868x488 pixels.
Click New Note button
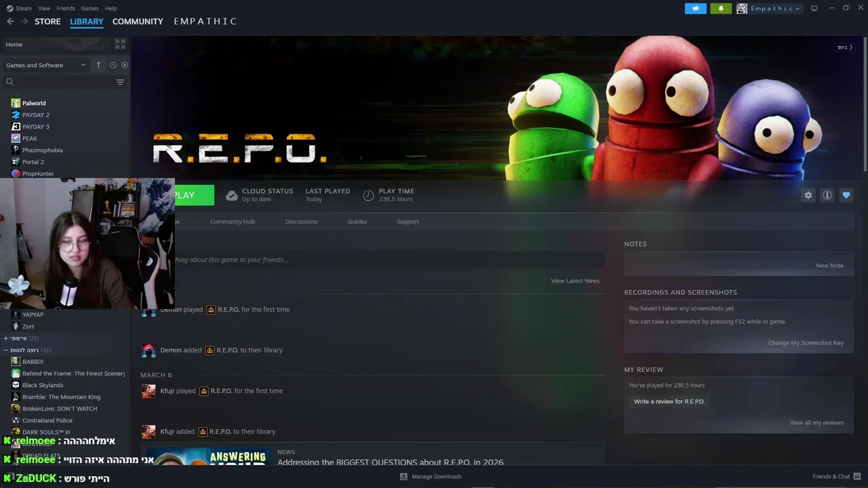point(829,266)
